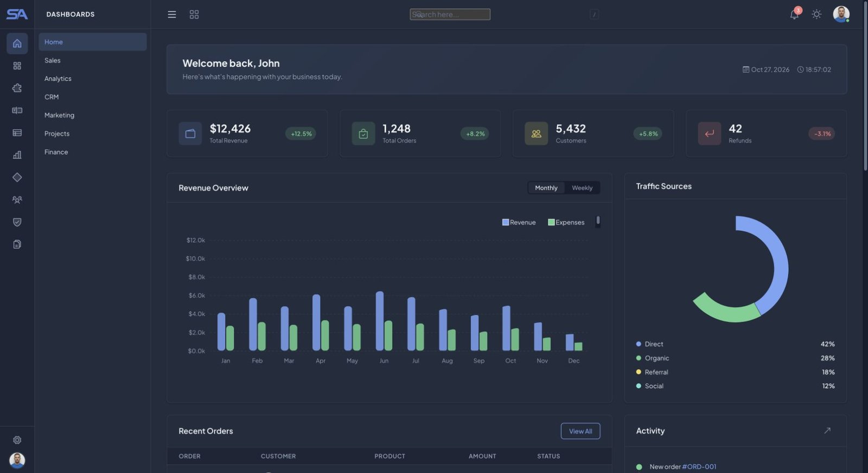Viewport: 868px width, 473px height.
Task: Open Finance dashboard
Action: pyautogui.click(x=93, y=152)
